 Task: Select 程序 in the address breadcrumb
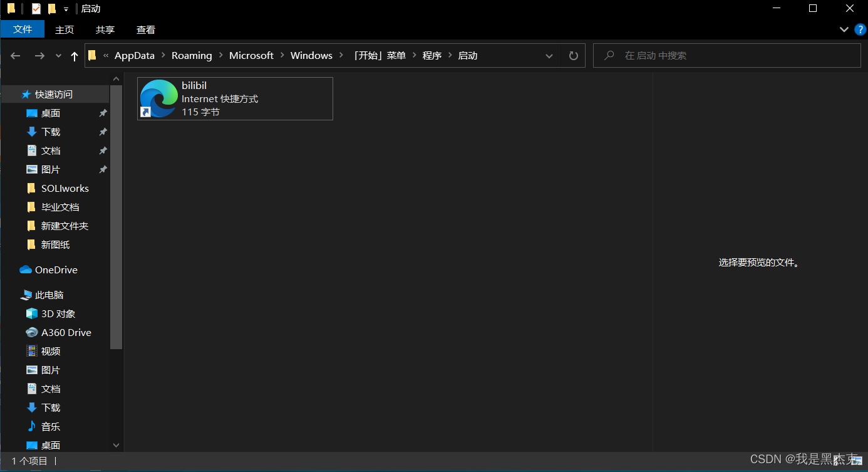[432, 55]
